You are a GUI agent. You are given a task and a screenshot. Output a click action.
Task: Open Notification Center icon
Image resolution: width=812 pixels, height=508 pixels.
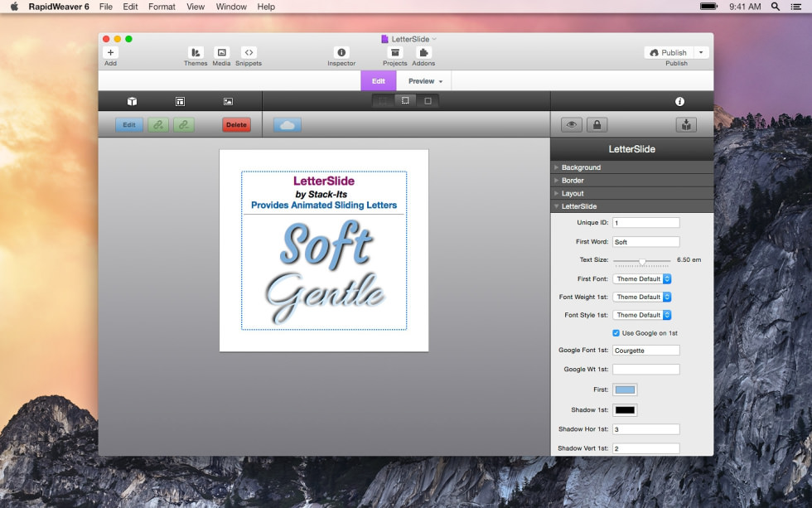point(795,6)
